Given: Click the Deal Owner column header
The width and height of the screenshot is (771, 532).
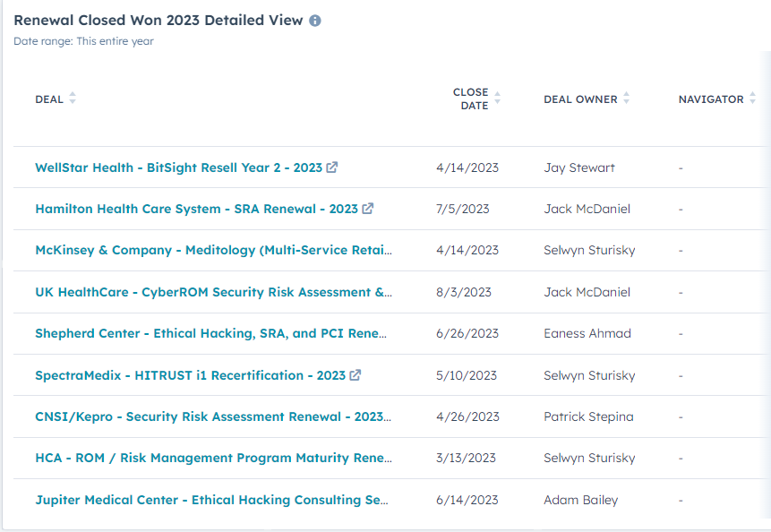Looking at the screenshot, I should pyautogui.click(x=580, y=99).
